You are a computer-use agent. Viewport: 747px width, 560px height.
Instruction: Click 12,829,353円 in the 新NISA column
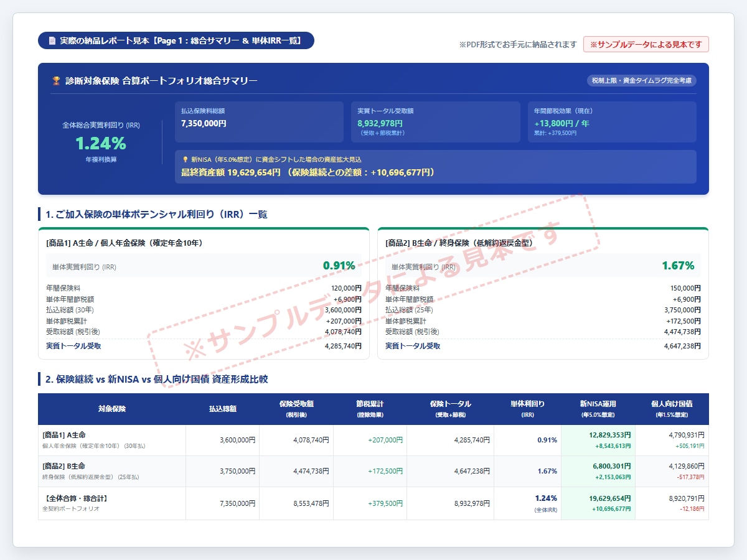(x=610, y=435)
